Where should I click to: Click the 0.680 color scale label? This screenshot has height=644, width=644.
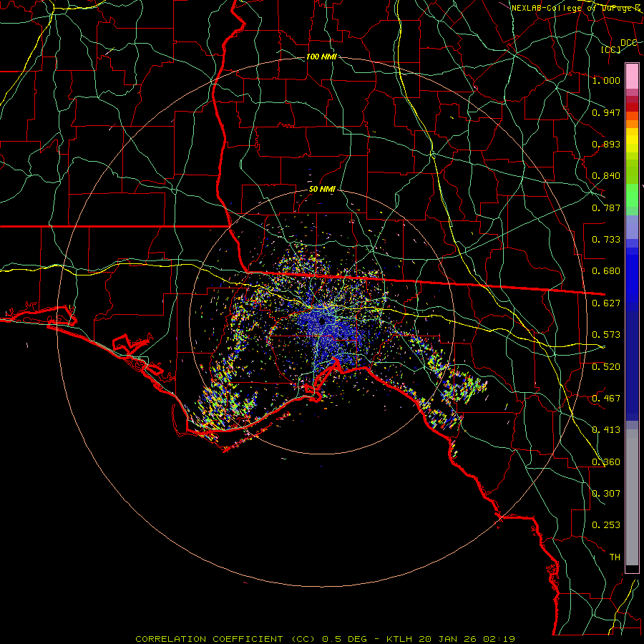[x=606, y=271]
